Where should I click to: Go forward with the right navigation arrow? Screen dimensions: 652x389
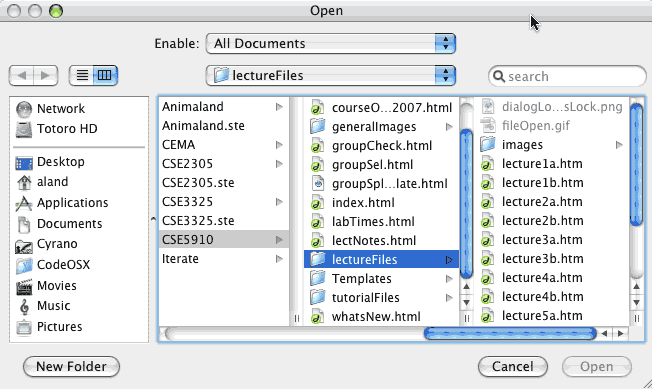45,76
